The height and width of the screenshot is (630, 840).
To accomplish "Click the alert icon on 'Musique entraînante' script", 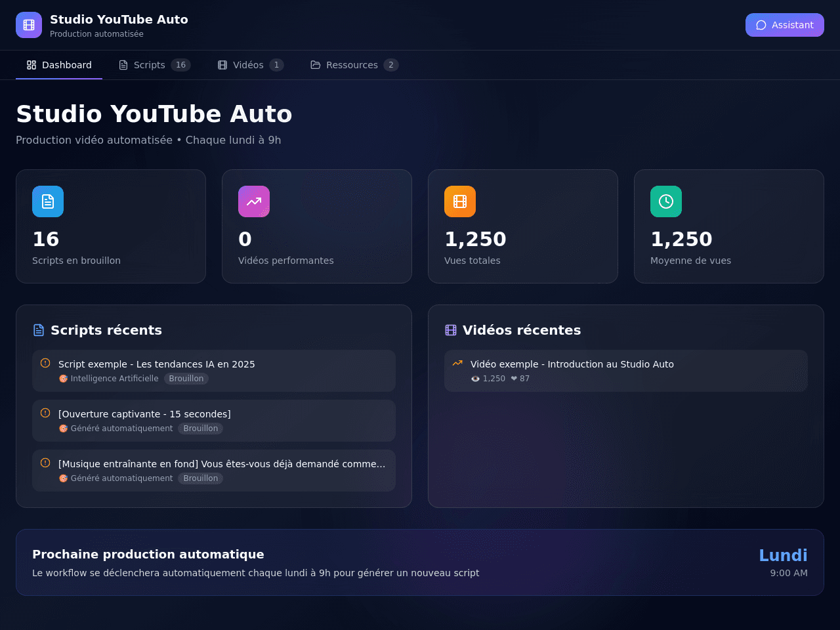I will [45, 463].
